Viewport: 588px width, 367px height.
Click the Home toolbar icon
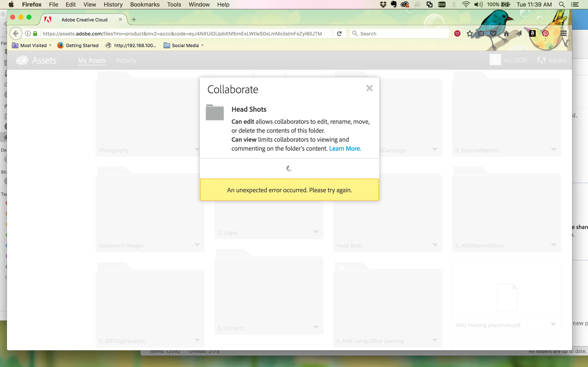point(506,33)
